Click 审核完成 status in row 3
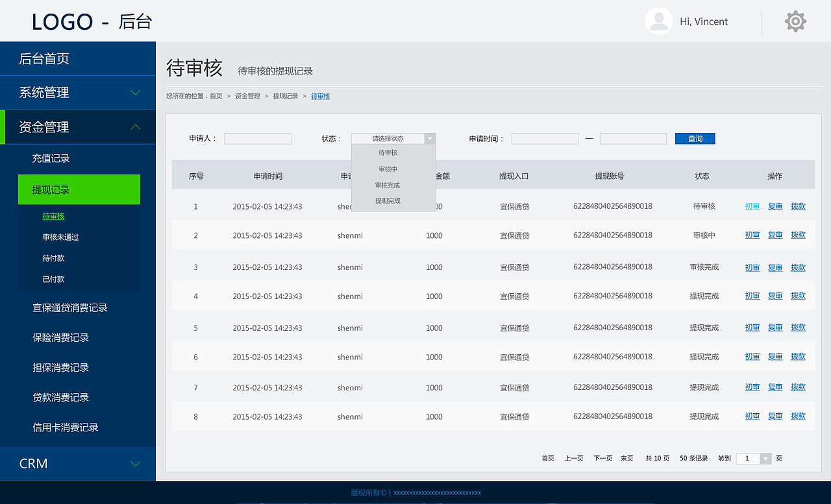831x504 pixels. pyautogui.click(x=704, y=267)
